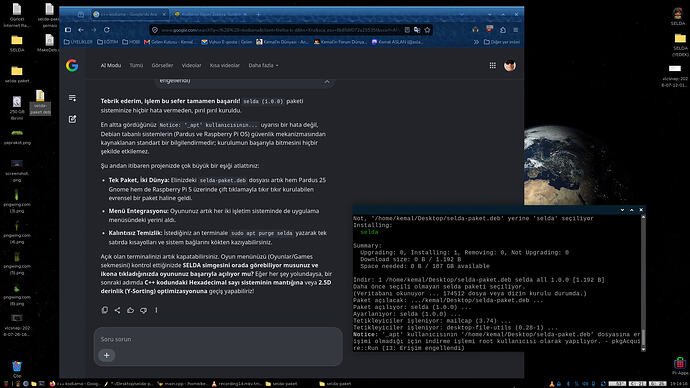The image size is (690, 388).
Task: Select the SELDA folder on left desktop
Action: pos(17,44)
